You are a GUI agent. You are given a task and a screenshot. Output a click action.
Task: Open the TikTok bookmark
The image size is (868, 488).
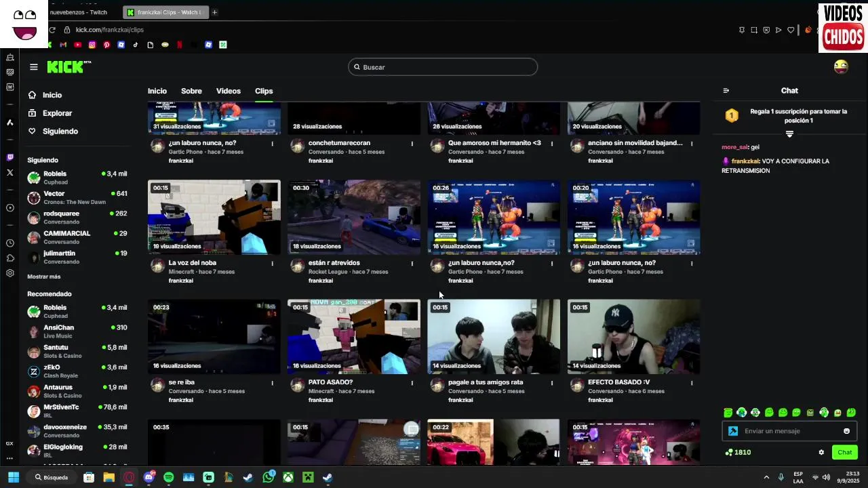[x=136, y=45]
